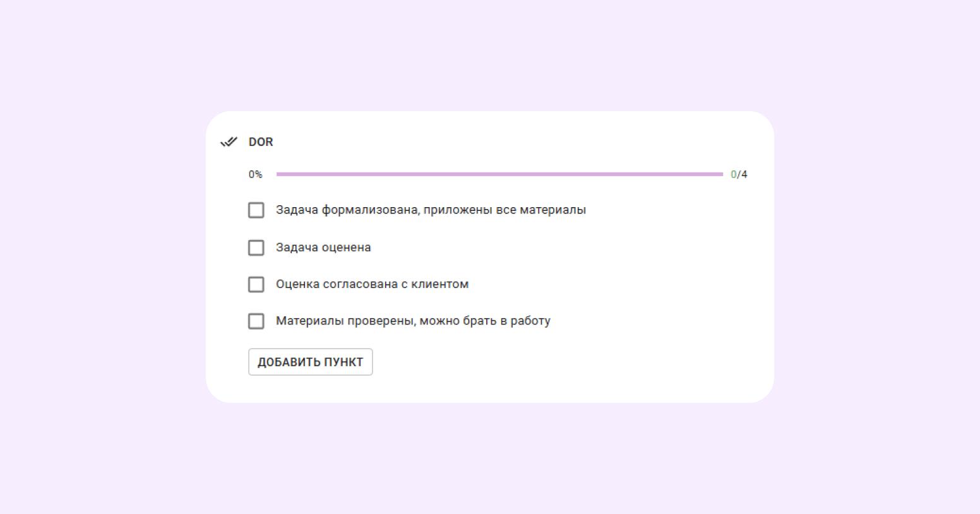Click the green "0" in the counter
Image resolution: width=980 pixels, height=514 pixels.
pos(734,174)
